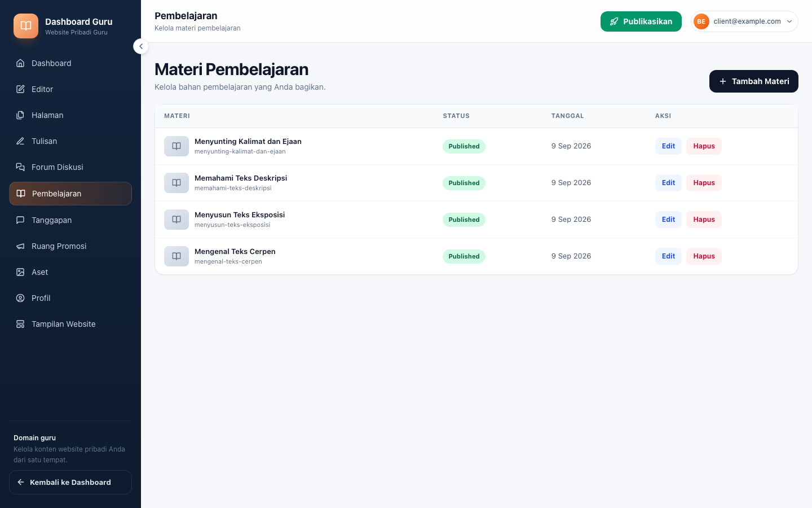Click the TANGGAL column header
The image size is (812, 508).
pyautogui.click(x=568, y=116)
